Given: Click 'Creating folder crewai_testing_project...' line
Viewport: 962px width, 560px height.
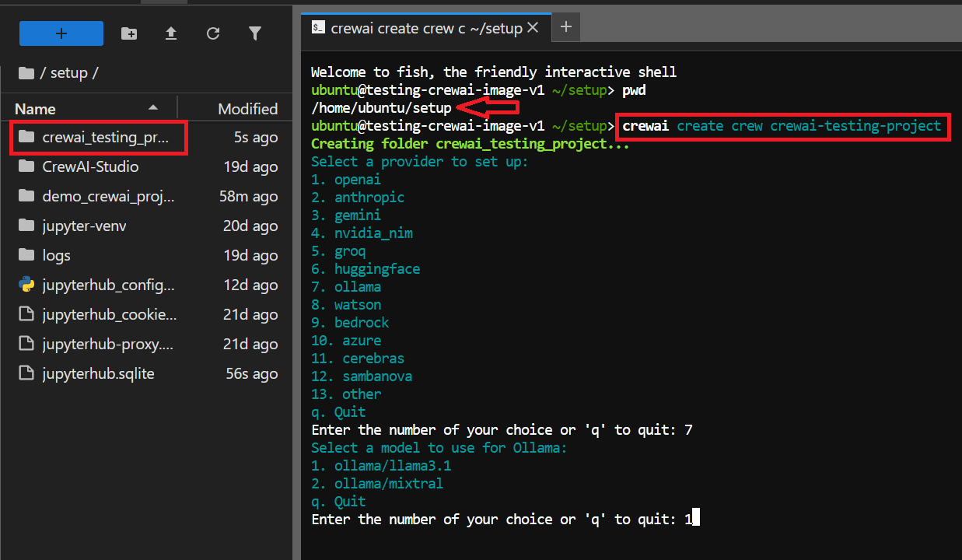Looking at the screenshot, I should click(x=471, y=144).
